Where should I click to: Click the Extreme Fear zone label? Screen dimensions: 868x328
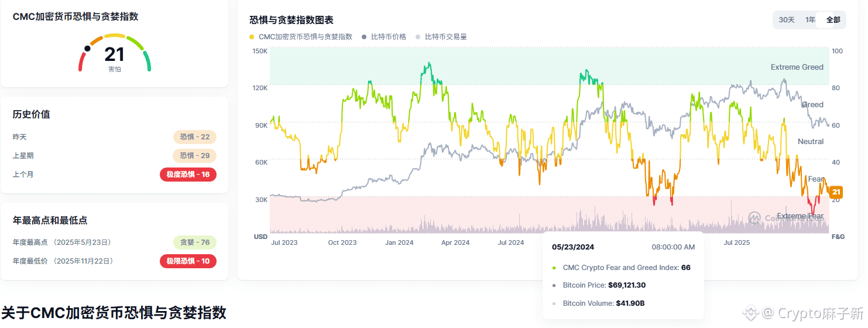(x=800, y=216)
